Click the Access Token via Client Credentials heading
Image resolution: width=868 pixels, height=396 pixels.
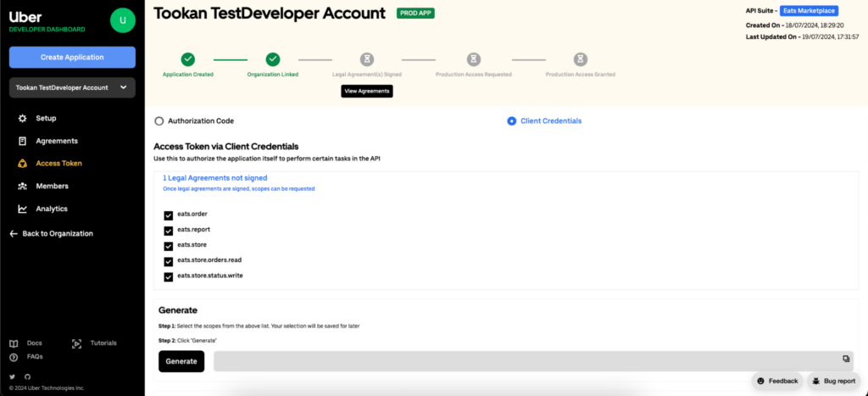click(225, 147)
